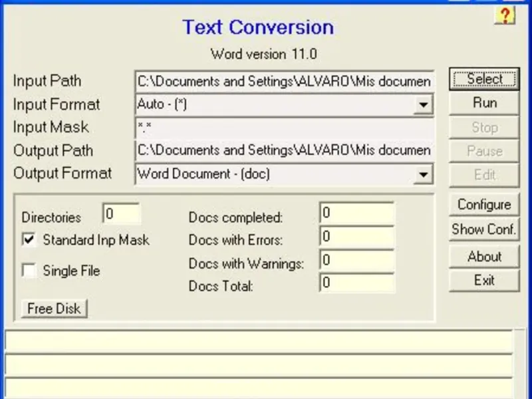The width and height of the screenshot is (532, 399).
Task: Click the first log message row
Action: pos(259,341)
